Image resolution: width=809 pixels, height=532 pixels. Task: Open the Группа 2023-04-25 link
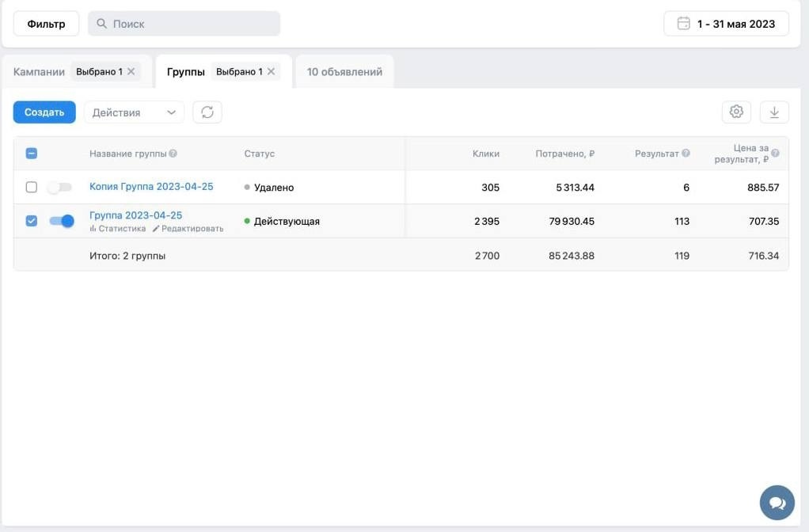135,215
